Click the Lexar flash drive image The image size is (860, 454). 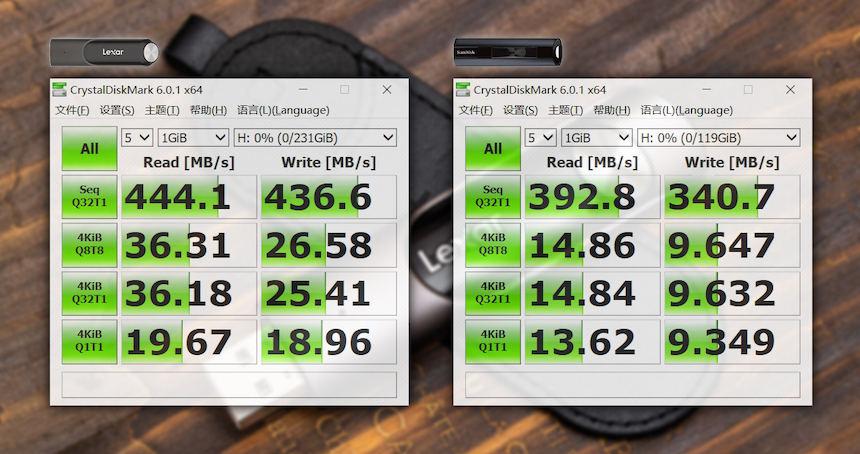point(104,53)
